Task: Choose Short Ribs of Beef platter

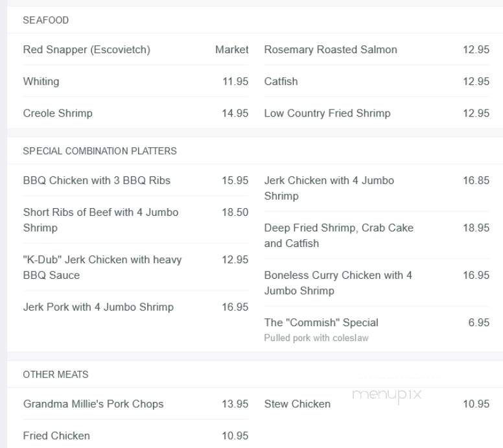Action: (100, 220)
